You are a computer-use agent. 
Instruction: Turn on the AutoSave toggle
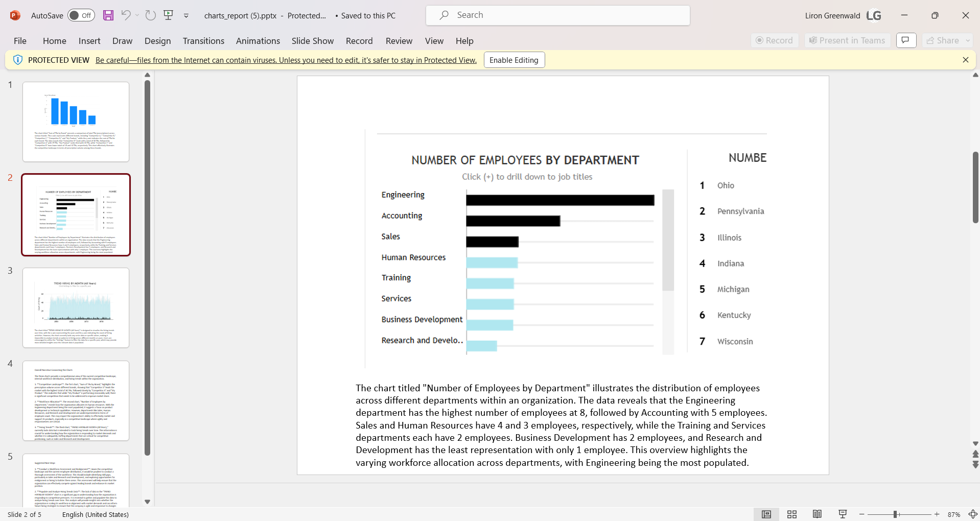81,15
